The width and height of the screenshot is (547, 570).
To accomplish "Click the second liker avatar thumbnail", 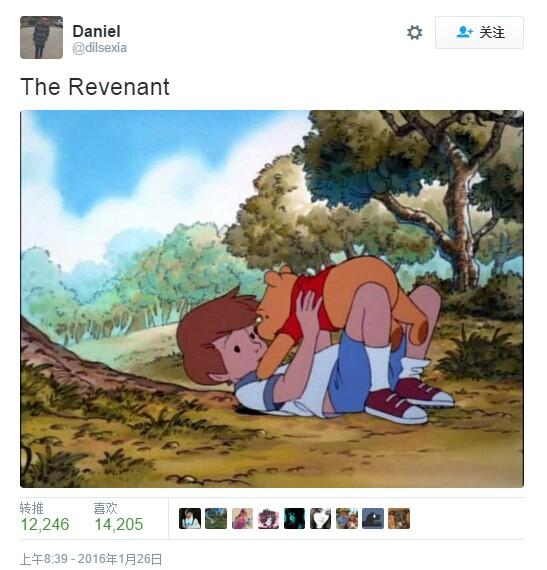I will point(216,518).
